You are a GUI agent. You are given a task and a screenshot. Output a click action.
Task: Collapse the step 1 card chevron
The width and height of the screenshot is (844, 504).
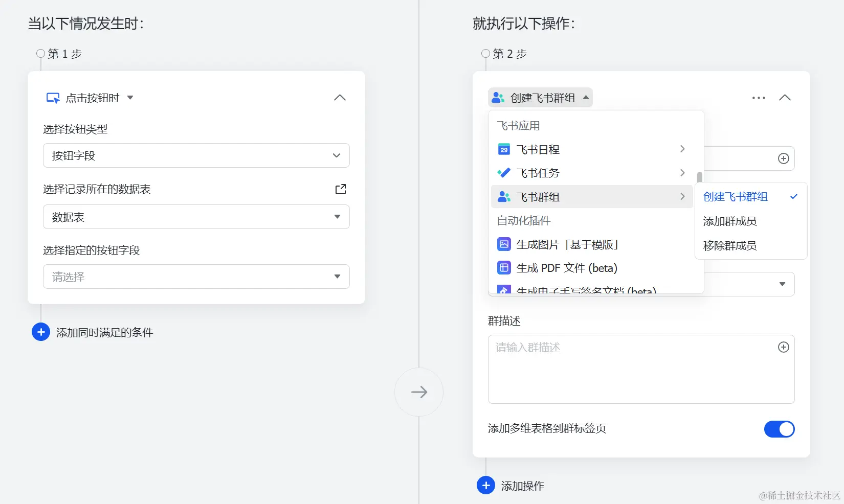point(340,98)
